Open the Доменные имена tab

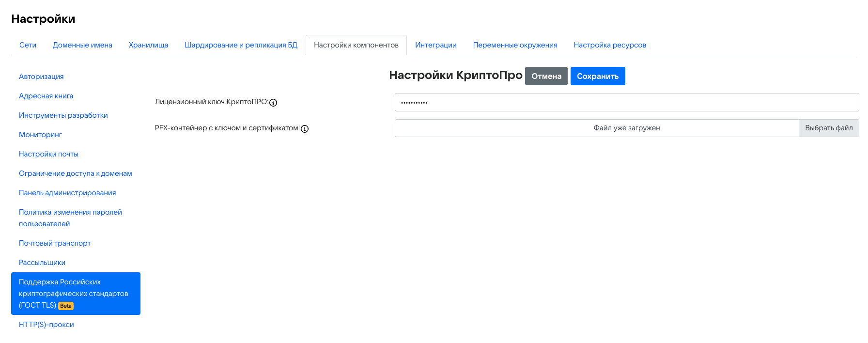tap(82, 45)
